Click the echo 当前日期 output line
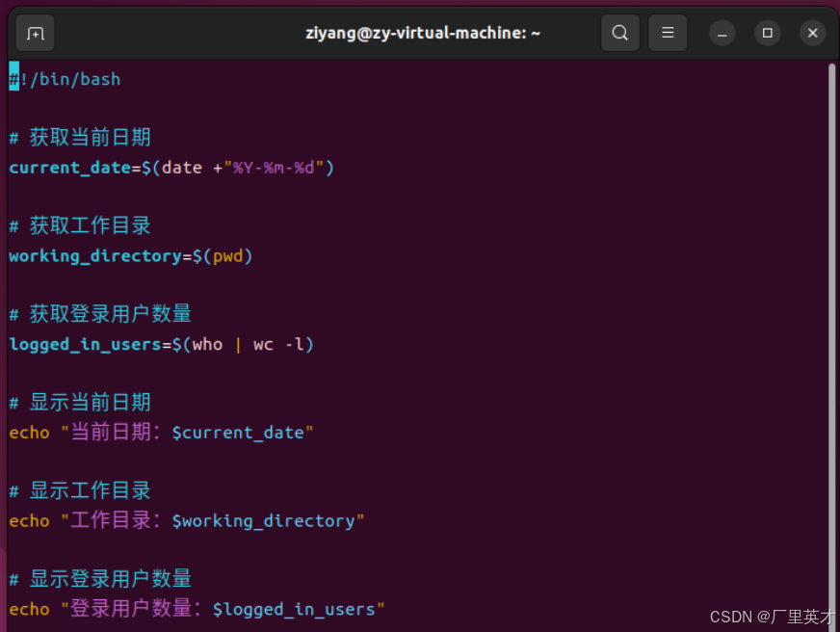The height and width of the screenshot is (632, 840). pyautogui.click(x=159, y=432)
